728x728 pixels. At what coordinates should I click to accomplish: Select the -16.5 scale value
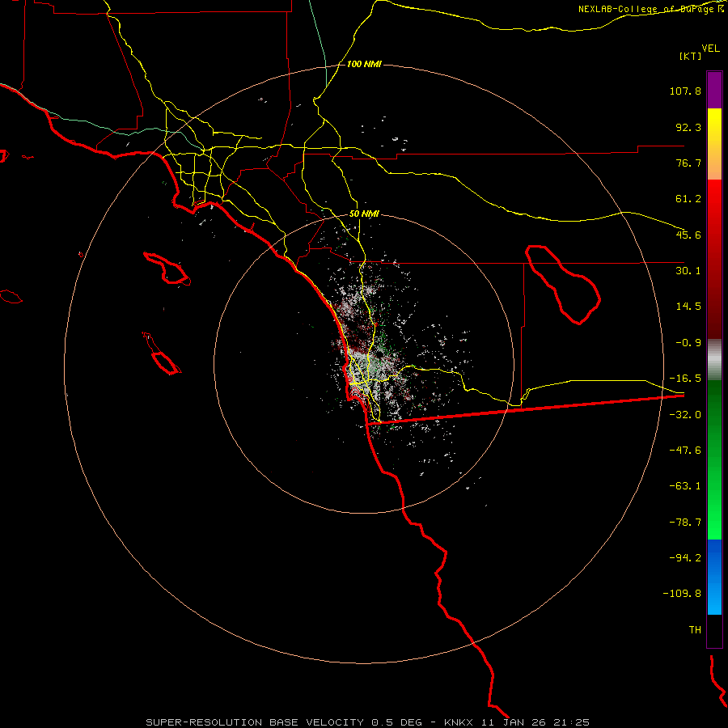(685, 379)
